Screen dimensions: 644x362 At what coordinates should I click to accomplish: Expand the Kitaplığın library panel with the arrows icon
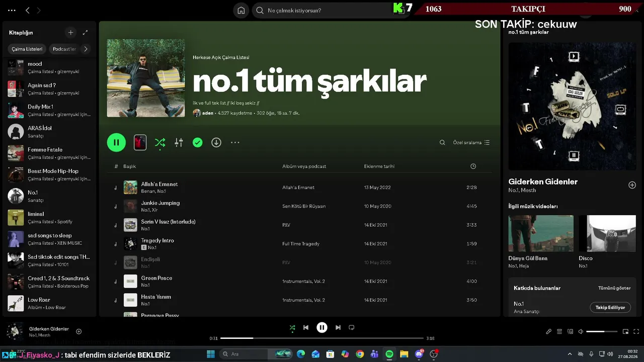click(85, 33)
